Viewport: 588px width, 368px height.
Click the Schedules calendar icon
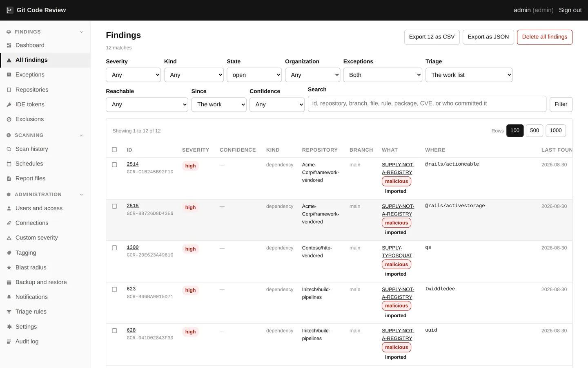point(9,164)
